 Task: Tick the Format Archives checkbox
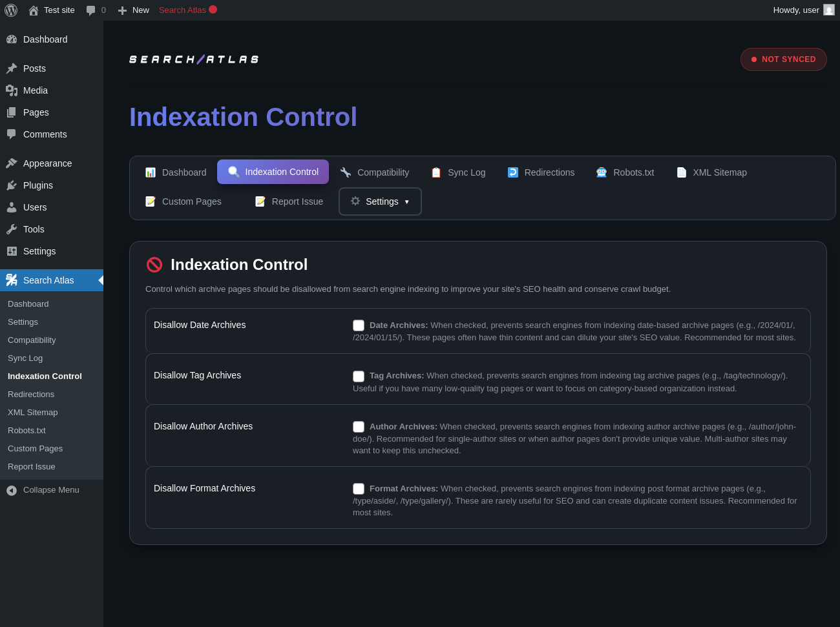point(359,489)
